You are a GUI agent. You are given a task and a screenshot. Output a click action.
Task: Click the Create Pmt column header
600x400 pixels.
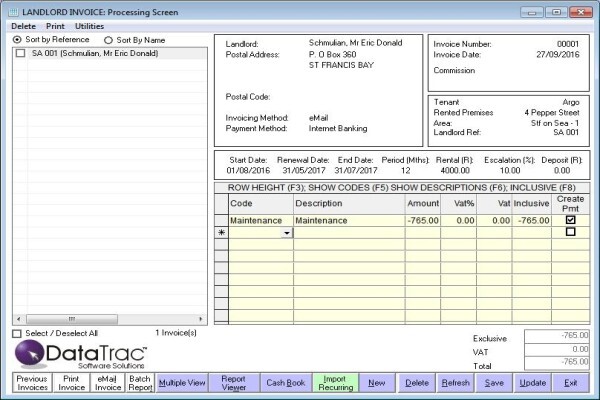pyautogui.click(x=570, y=204)
